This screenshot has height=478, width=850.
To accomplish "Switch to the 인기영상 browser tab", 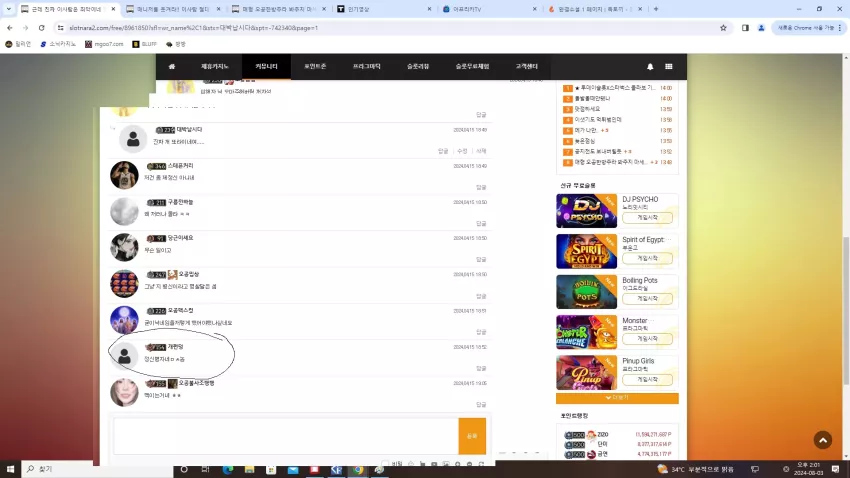I will (384, 9).
